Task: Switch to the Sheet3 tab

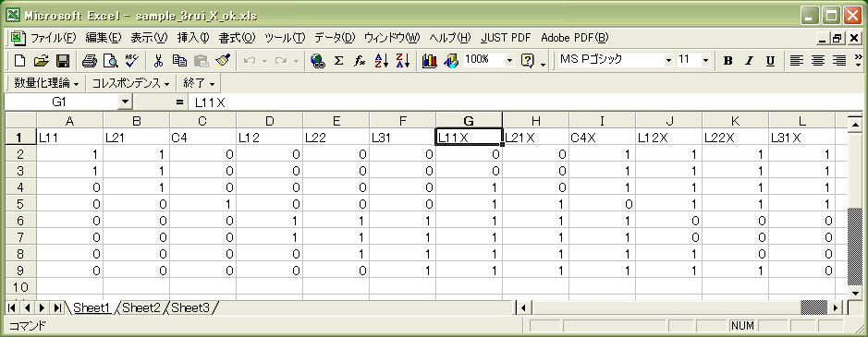Action: coord(189,307)
